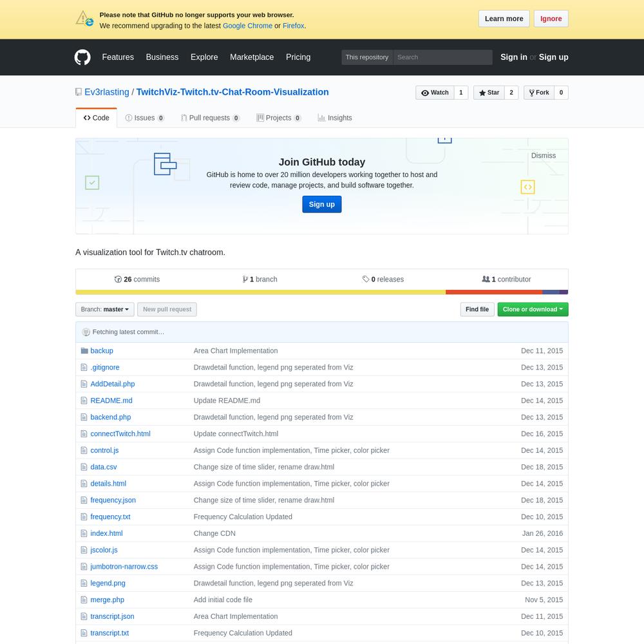Switch to the Code tab
The height and width of the screenshot is (644, 644).
96,118
